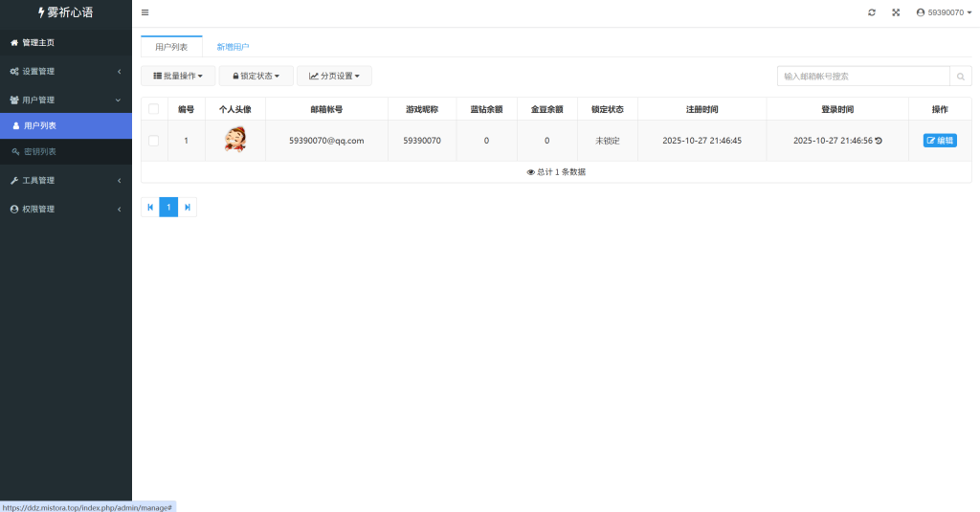This screenshot has width=980, height=512.
Task: Select the 用户列表 tab
Action: [171, 47]
